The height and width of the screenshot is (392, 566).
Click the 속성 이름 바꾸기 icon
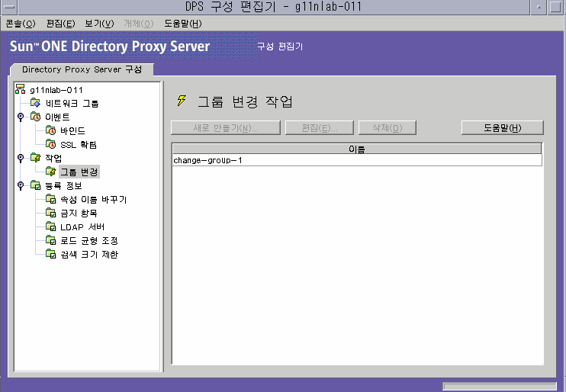pyautogui.click(x=51, y=199)
